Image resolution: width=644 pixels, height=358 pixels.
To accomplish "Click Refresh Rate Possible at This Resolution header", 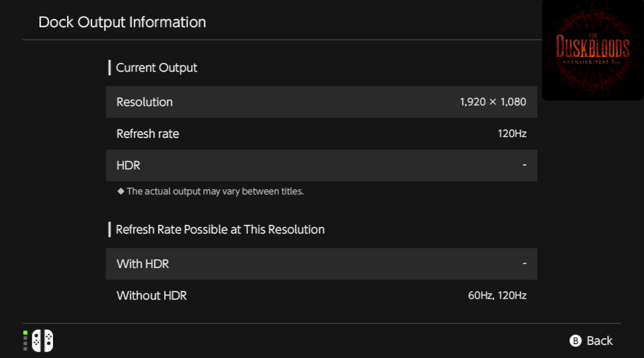I will (220, 230).
